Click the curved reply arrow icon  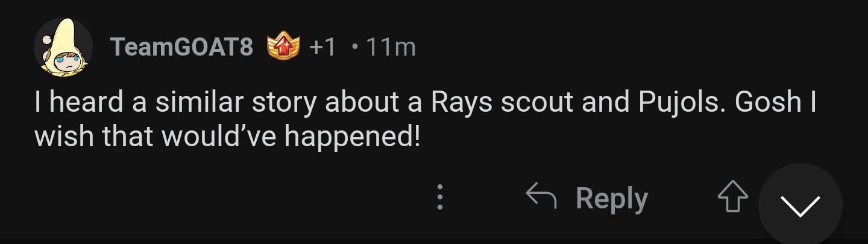coord(541,196)
